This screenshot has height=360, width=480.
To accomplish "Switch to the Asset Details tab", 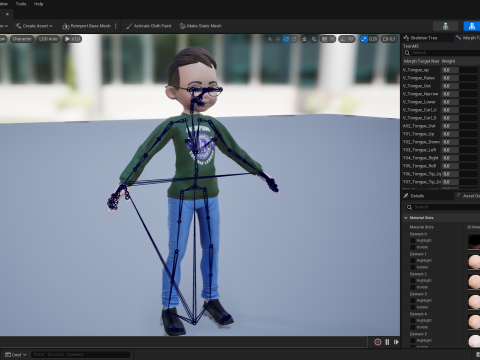I will (468, 196).
